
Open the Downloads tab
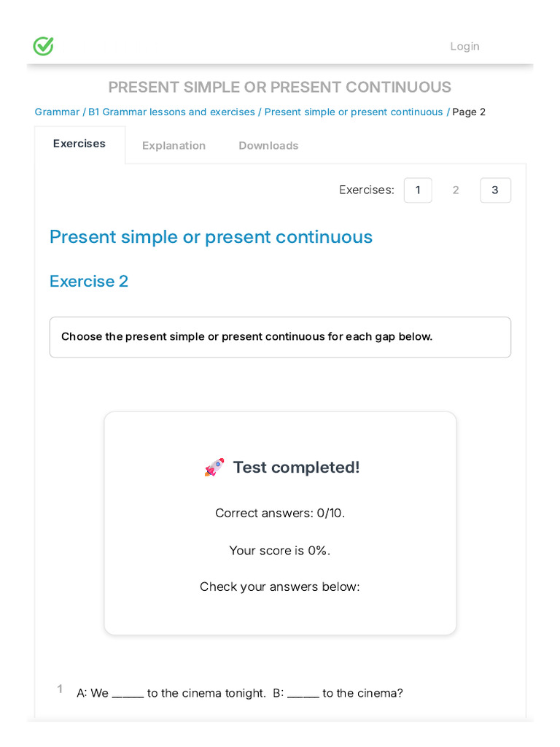[268, 145]
